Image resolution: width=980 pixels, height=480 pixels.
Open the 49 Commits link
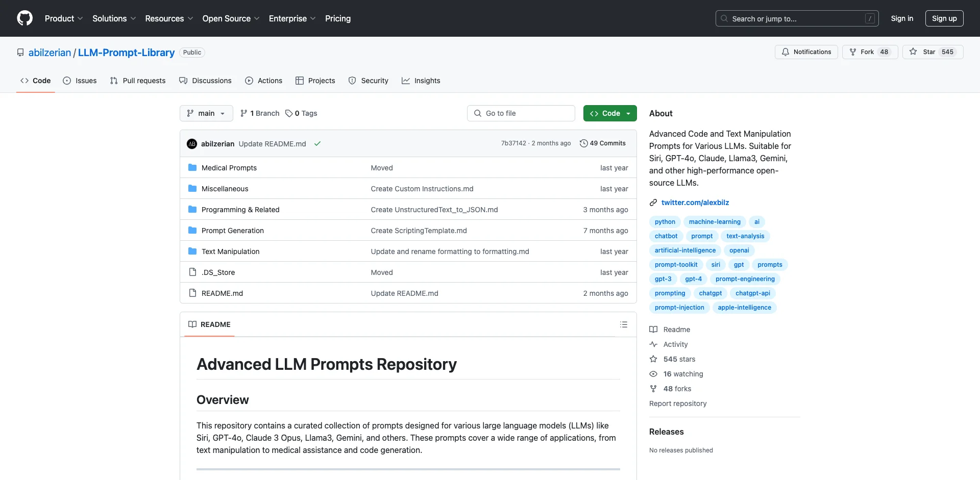point(603,143)
